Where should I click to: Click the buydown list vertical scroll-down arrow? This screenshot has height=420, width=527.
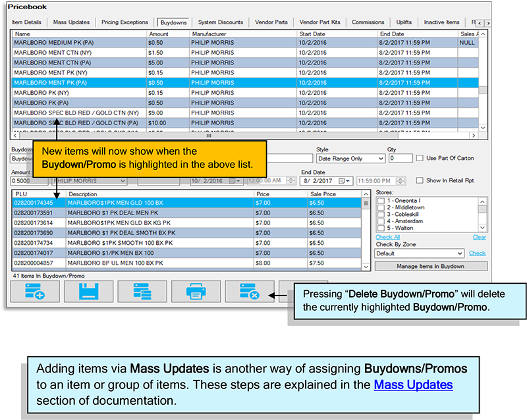(483, 128)
